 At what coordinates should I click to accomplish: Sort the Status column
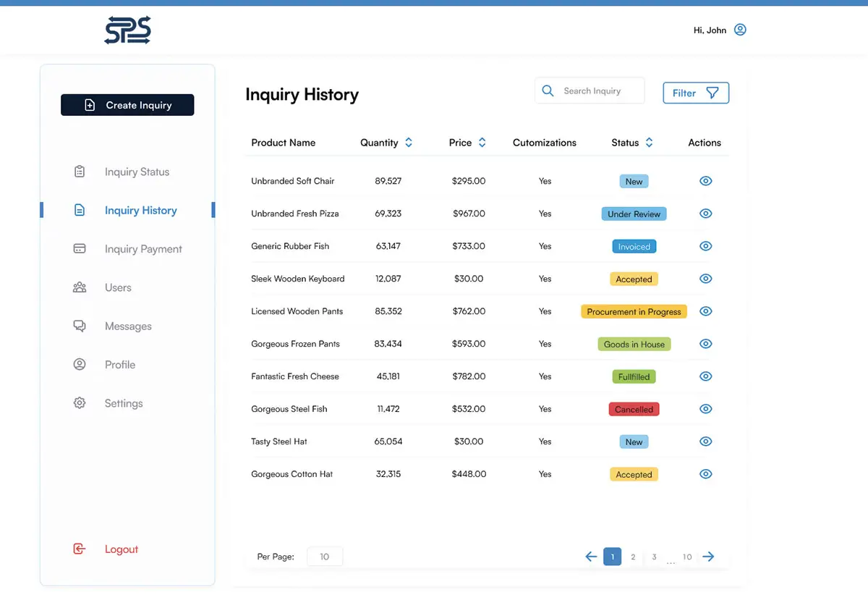649,143
